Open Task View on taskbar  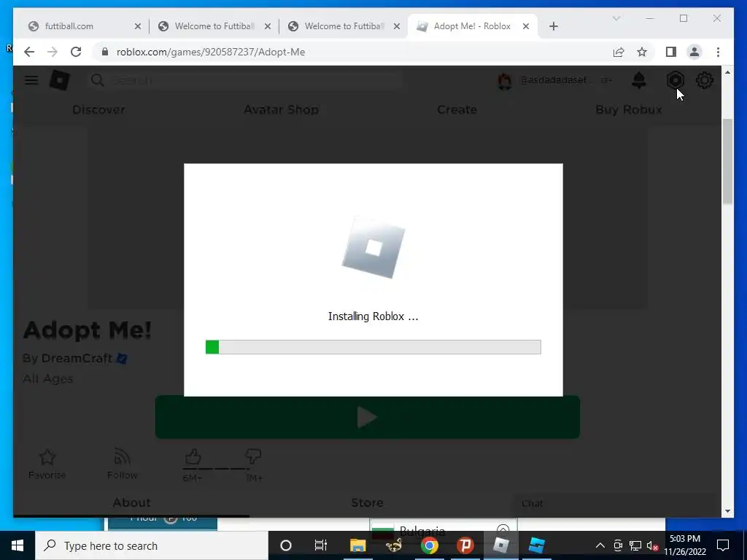coord(321,545)
